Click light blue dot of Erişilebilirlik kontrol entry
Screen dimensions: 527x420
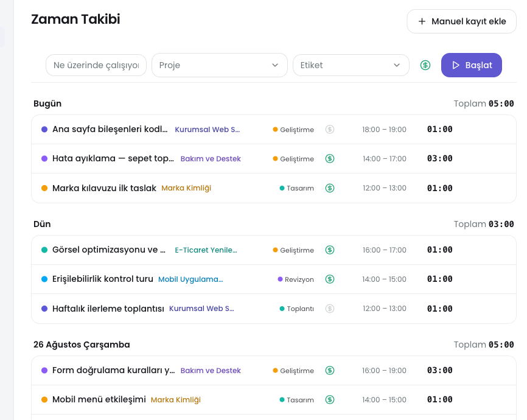(44, 279)
